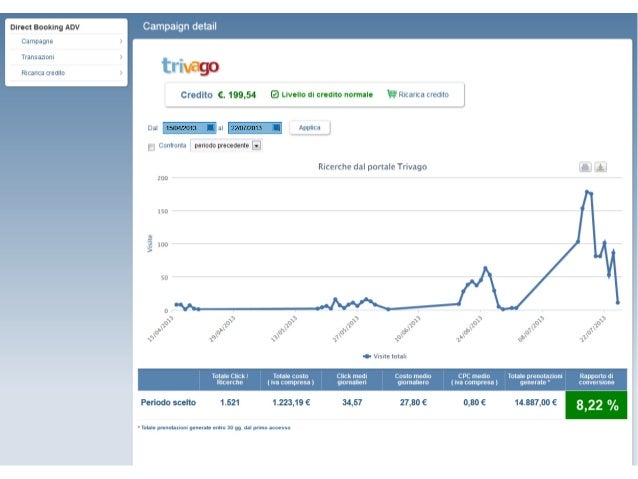Click the CPC medio column header
Viewport: 638px width, 479px height.
474,379
